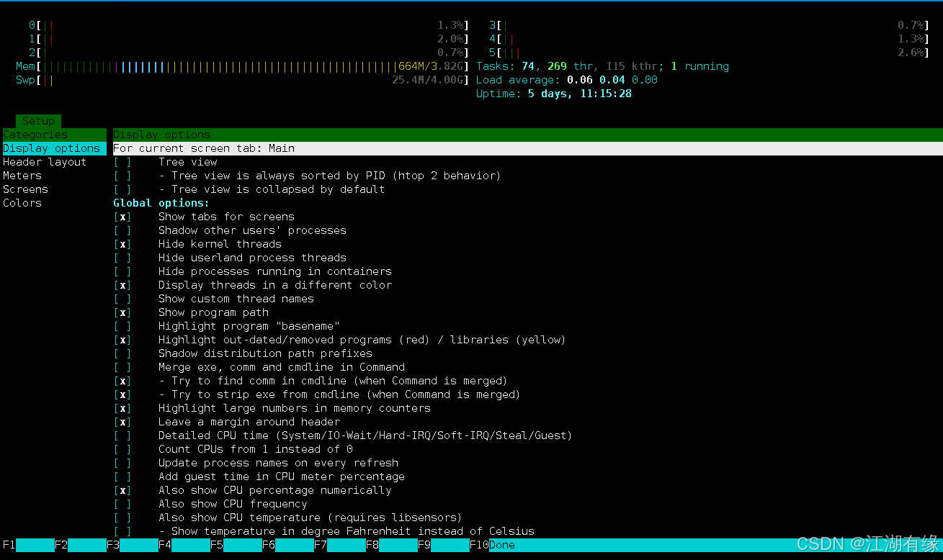Click the F9 function key label
Viewport: 943px width, 560px height.
424,545
